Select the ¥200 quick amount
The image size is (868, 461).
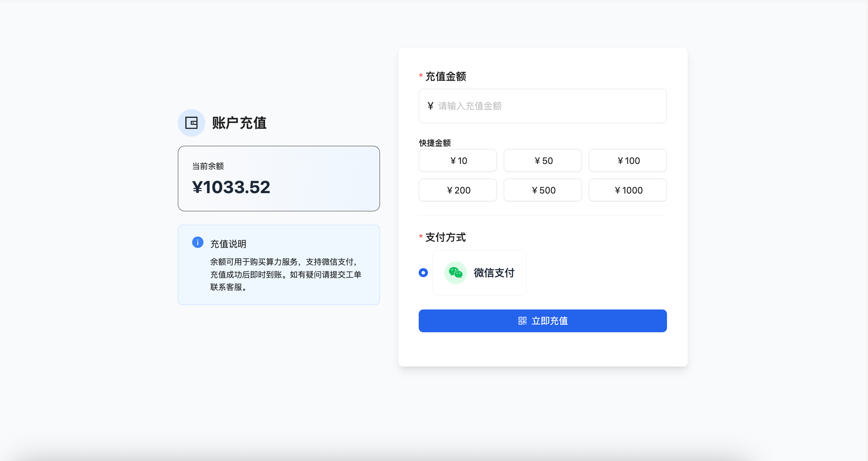[457, 190]
